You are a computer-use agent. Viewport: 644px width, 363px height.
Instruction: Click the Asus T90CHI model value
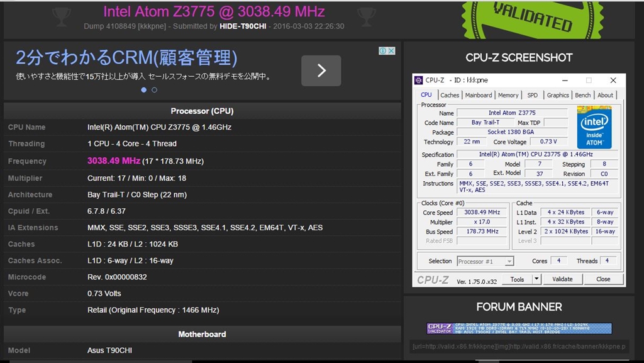click(x=109, y=350)
